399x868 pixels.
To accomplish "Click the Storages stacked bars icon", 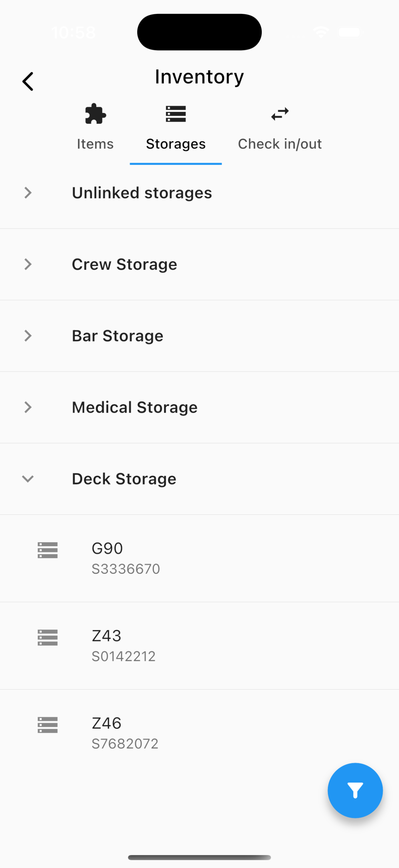I will 176,114.
